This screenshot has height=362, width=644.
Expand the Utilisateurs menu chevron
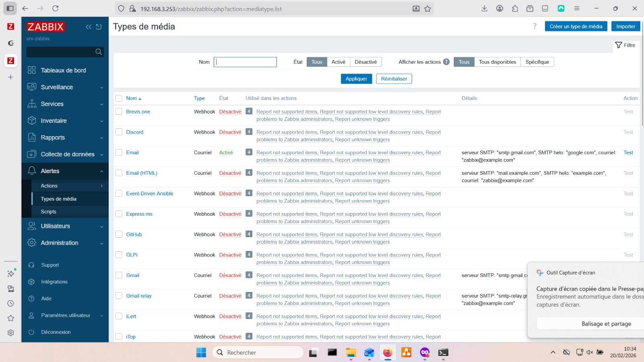[x=101, y=227]
